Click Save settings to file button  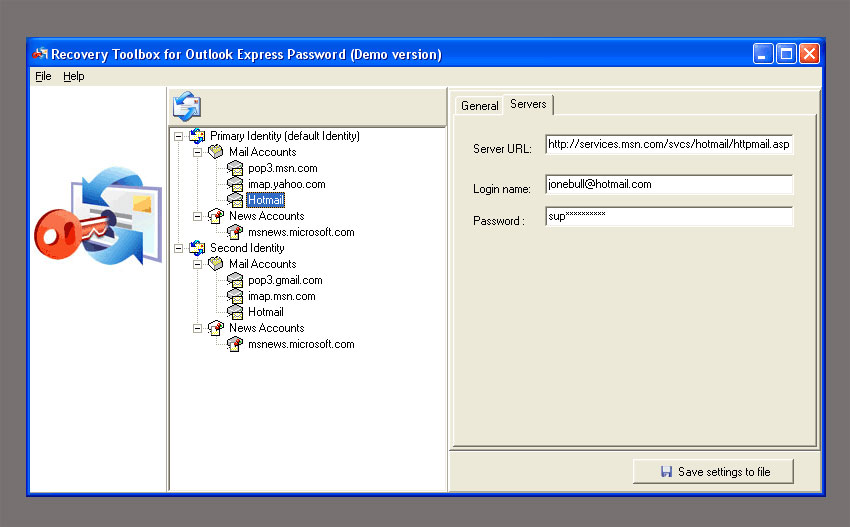click(x=713, y=472)
